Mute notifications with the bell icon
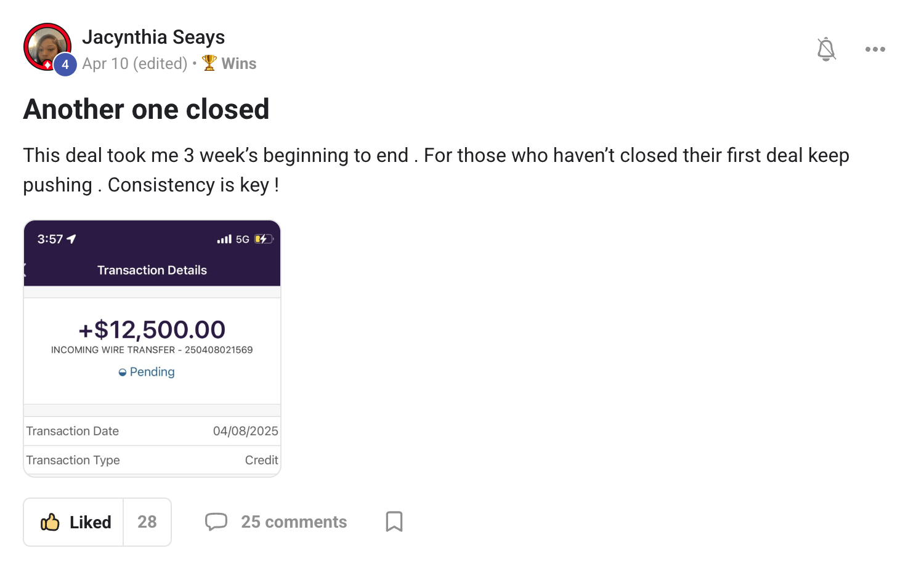This screenshot has width=924, height=564. pos(826,49)
